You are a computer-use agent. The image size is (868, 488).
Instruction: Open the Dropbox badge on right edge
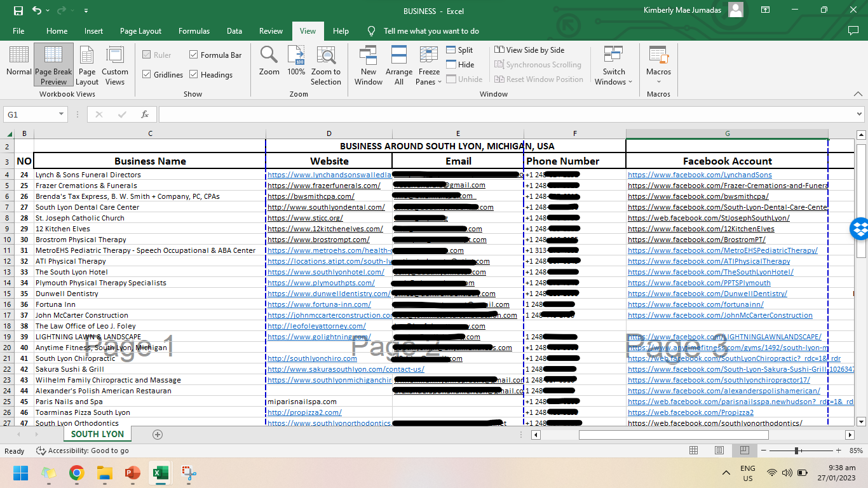click(x=859, y=229)
